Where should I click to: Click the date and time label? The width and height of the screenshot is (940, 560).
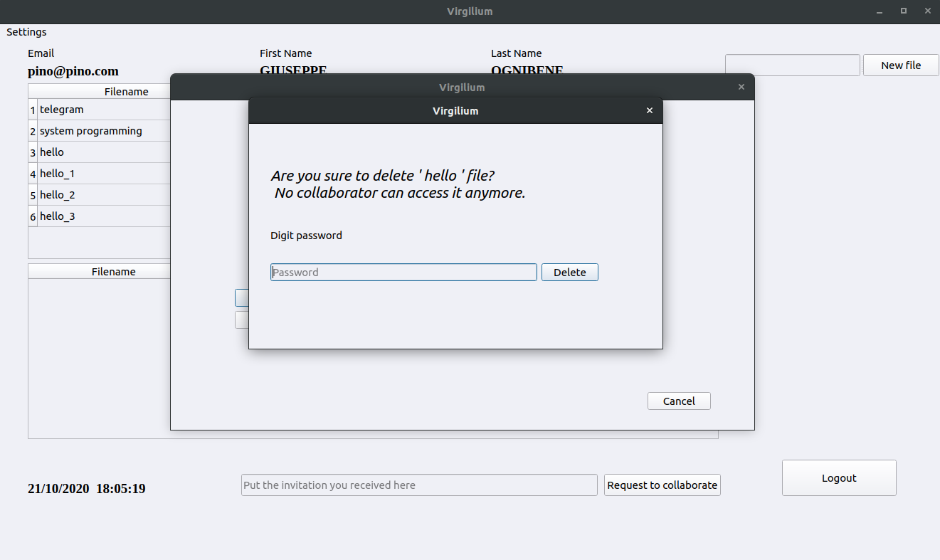tap(87, 489)
